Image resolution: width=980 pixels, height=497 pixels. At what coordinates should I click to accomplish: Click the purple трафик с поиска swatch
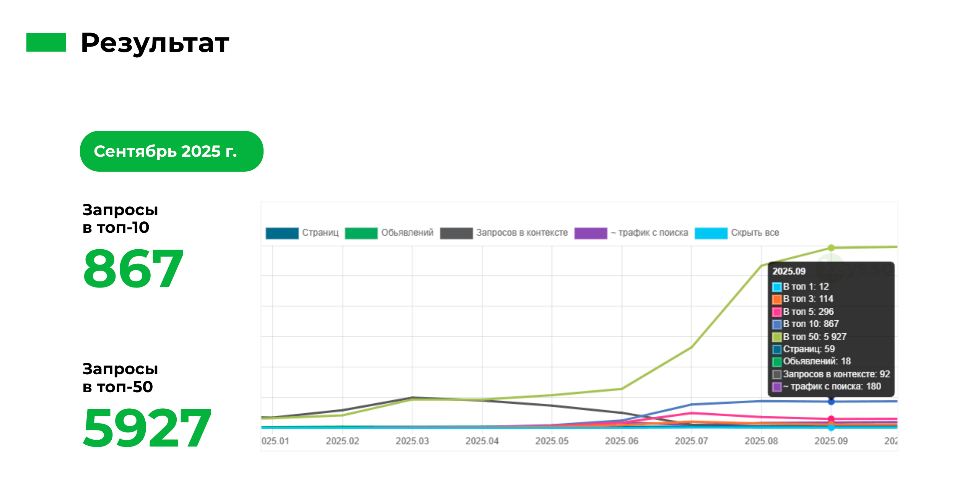591,233
